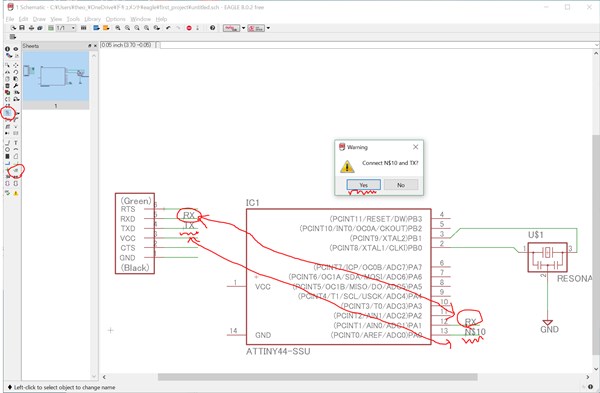Select the Name tool circled in red

[x=8, y=113]
